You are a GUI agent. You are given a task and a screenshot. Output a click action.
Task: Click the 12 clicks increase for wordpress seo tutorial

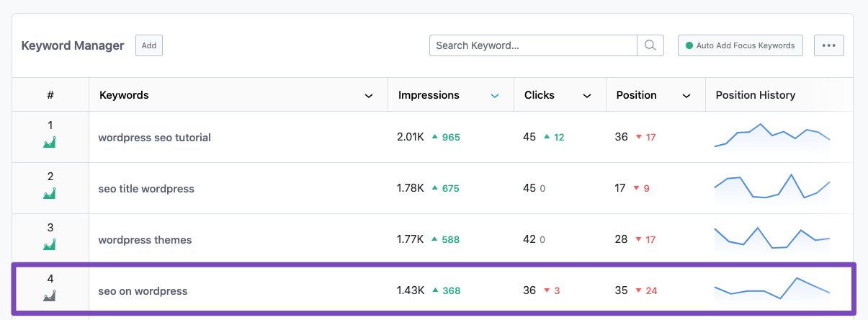point(559,138)
